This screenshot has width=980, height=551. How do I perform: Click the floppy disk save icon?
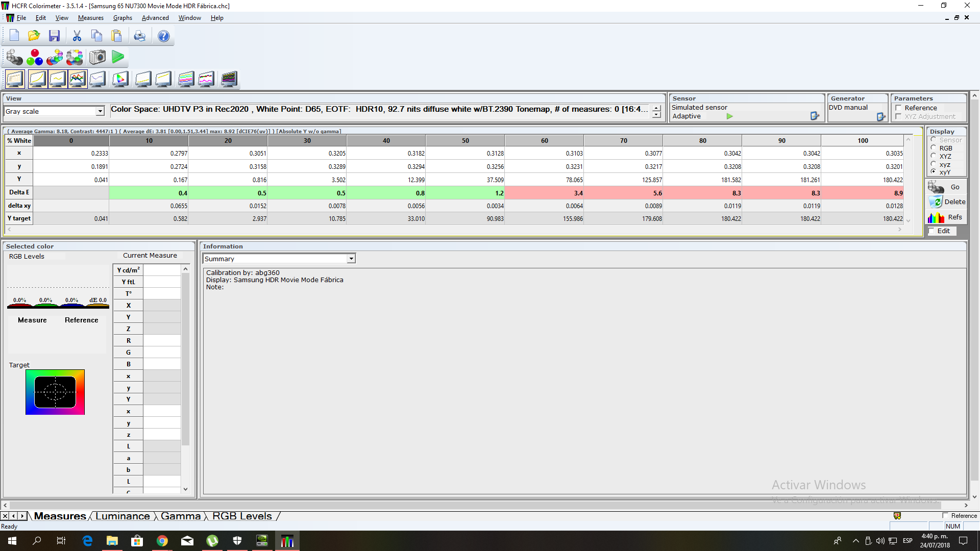(x=54, y=36)
